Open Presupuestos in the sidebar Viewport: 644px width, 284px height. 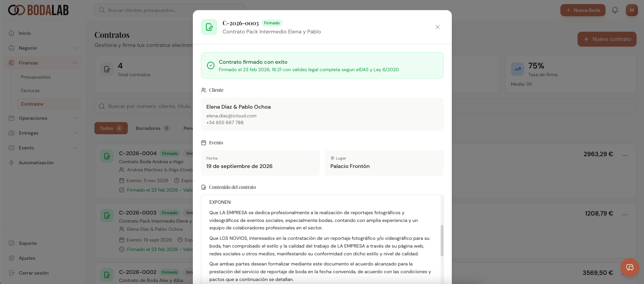coord(36,77)
